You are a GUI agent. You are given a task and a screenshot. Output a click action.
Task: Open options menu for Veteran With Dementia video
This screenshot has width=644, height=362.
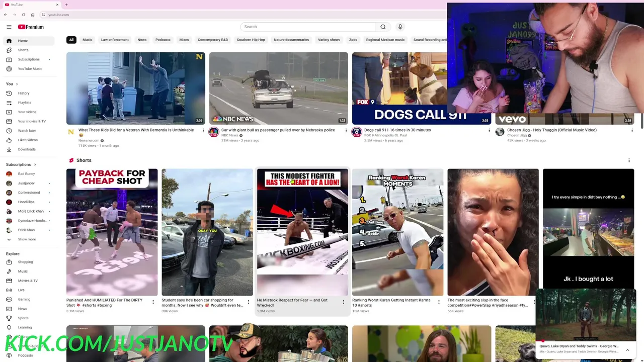click(x=203, y=131)
